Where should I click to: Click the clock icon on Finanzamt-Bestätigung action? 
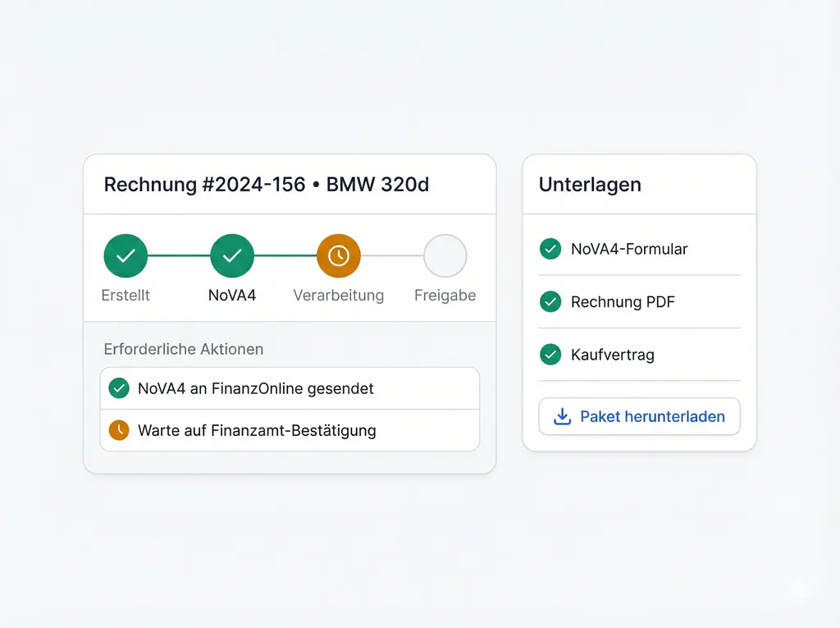(118, 430)
